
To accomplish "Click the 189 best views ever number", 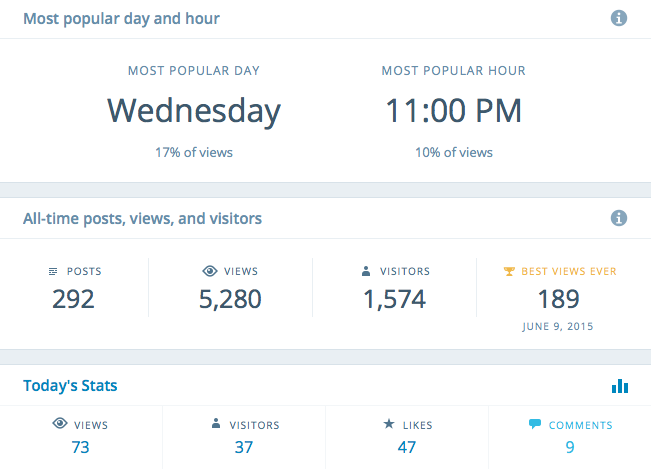I will pyautogui.click(x=559, y=298).
